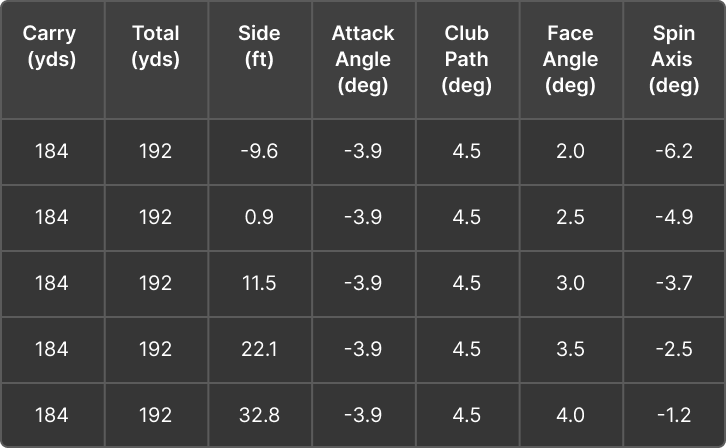Select the Side value 0.9 cell
This screenshot has width=726, height=448.
pyautogui.click(x=259, y=217)
